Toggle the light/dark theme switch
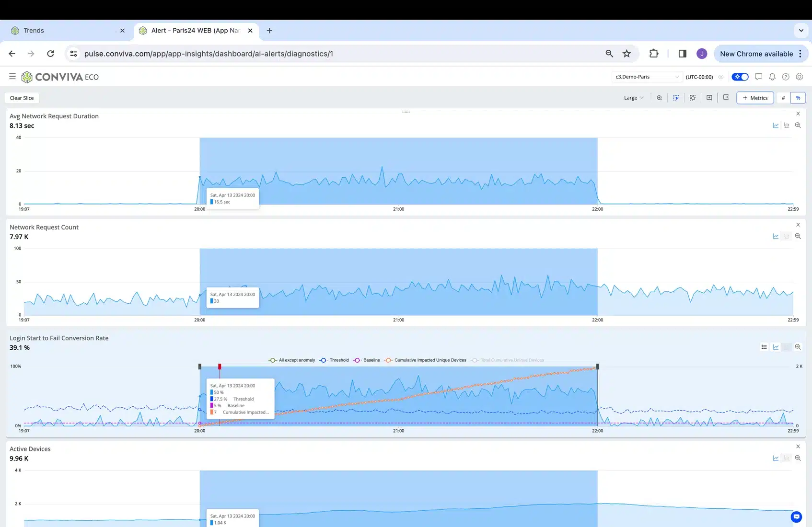Image resolution: width=812 pixels, height=527 pixels. click(740, 77)
